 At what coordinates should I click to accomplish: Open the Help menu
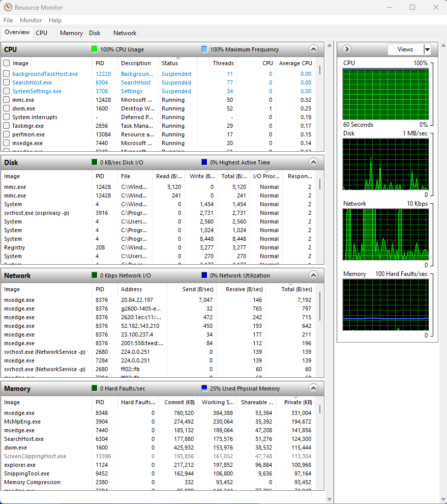point(55,20)
